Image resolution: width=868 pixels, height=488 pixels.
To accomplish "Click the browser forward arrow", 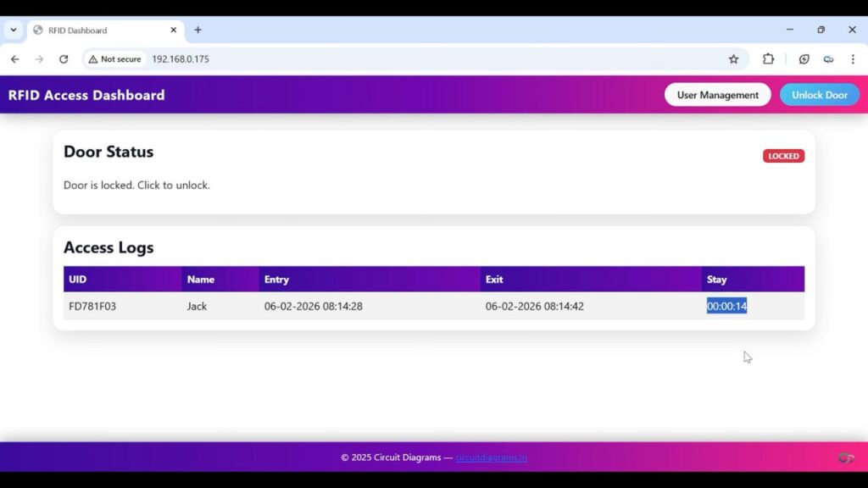I will [x=39, y=59].
